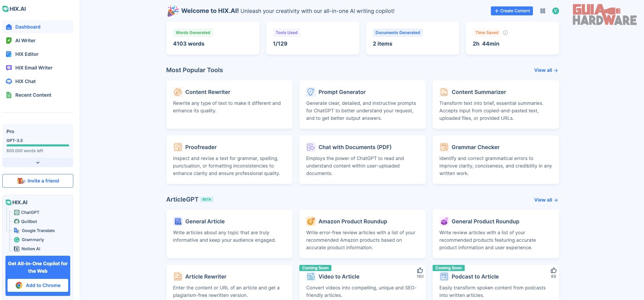644x300 pixels.
Task: Open HIX Chat
Action: [x=38, y=81]
